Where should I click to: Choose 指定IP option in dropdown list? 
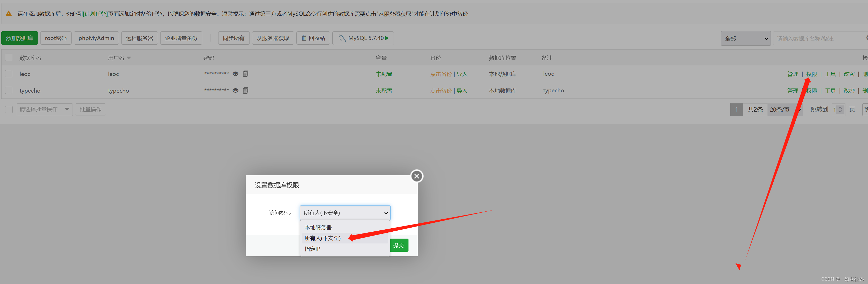coord(345,249)
